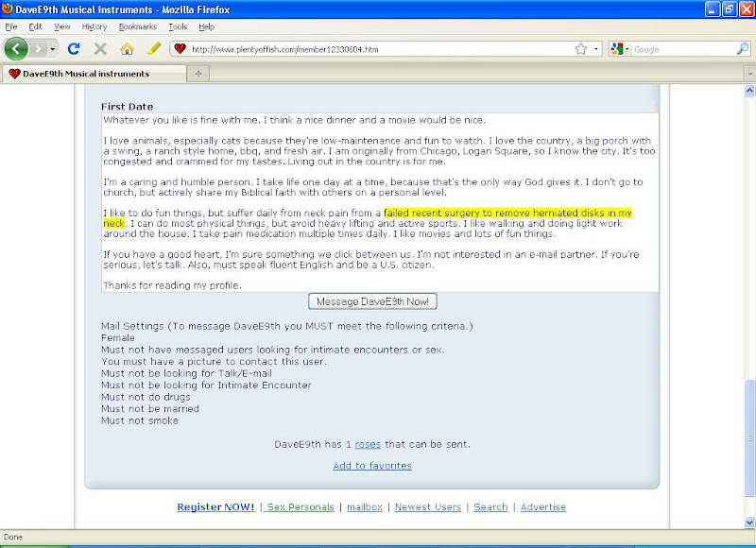The width and height of the screenshot is (756, 548).
Task: Click the heart site icon in address bar
Action: pos(180,49)
